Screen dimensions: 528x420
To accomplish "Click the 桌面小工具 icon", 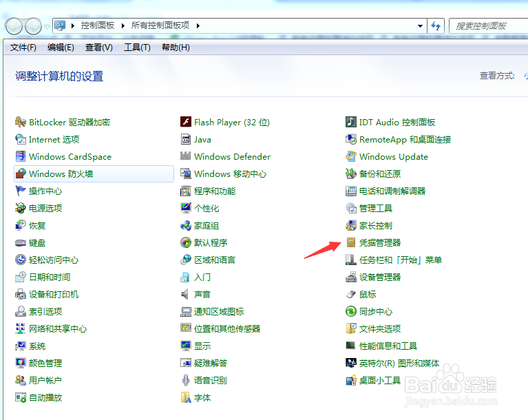I will tap(351, 381).
